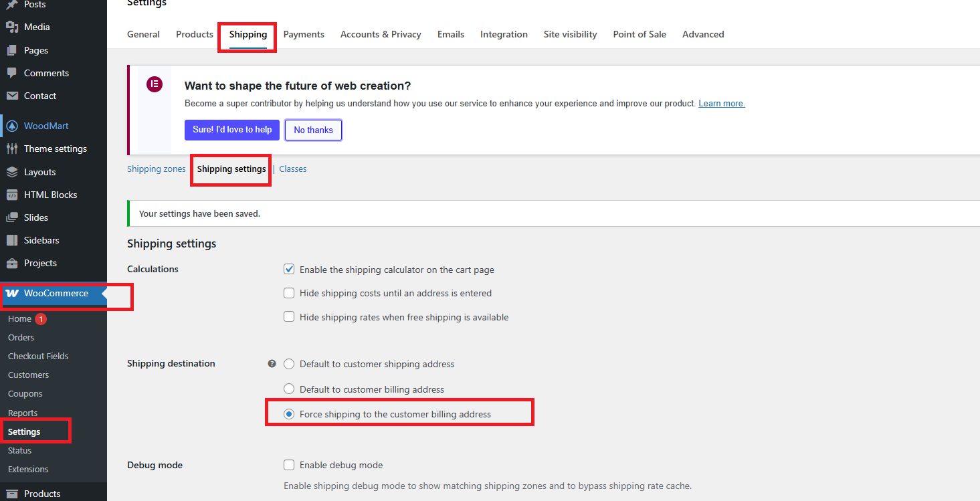This screenshot has width=980, height=501.
Task: Go to shipping Classes section
Action: point(293,169)
